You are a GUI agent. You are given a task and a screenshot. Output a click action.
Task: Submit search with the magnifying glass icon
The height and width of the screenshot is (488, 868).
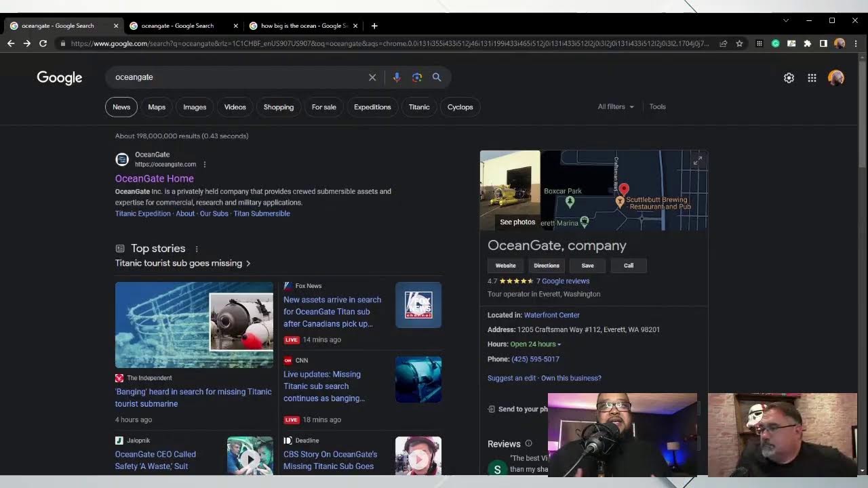(437, 77)
